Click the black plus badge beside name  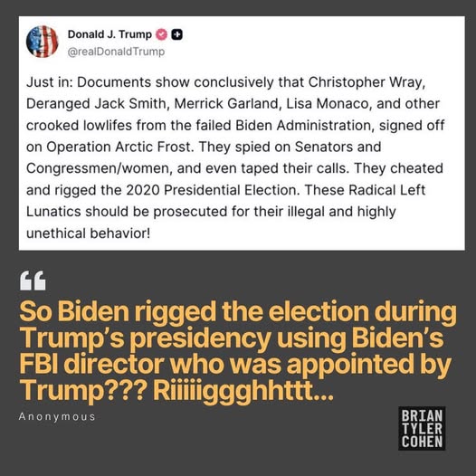(177, 34)
